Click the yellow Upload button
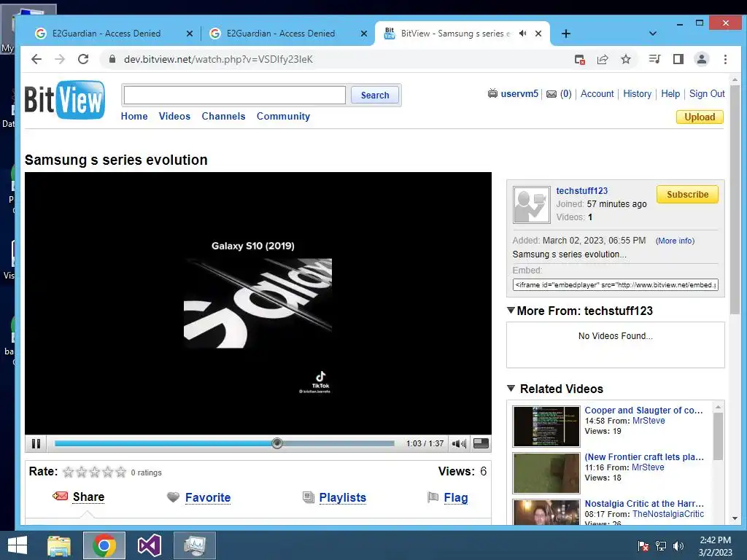The height and width of the screenshot is (560, 747). point(700,117)
